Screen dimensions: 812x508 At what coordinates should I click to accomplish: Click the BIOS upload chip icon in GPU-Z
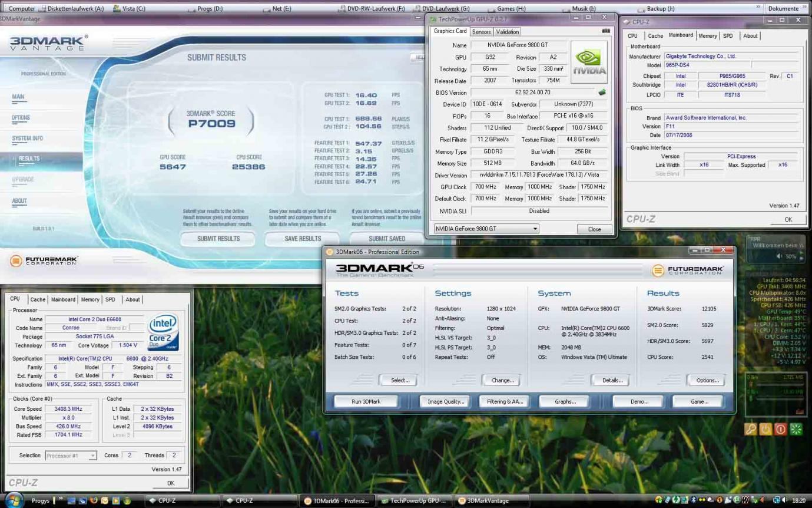pos(602,92)
